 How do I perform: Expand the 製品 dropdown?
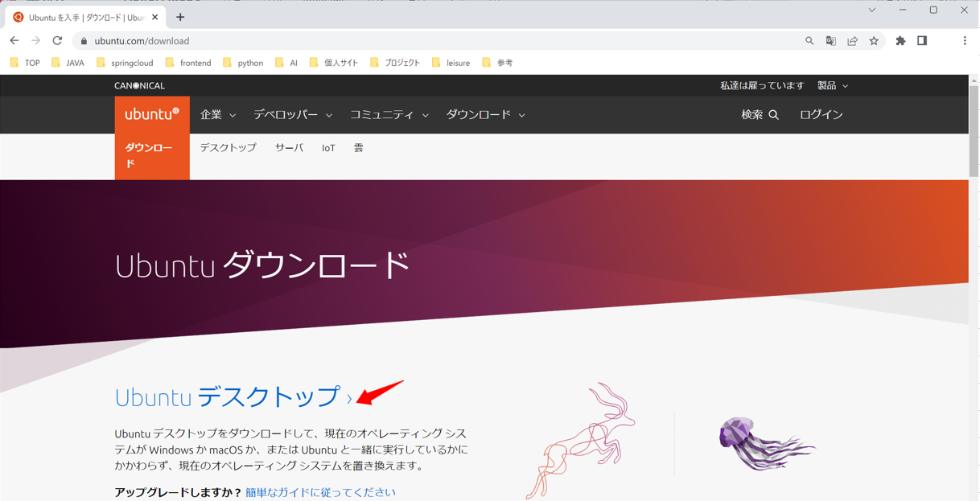(833, 85)
